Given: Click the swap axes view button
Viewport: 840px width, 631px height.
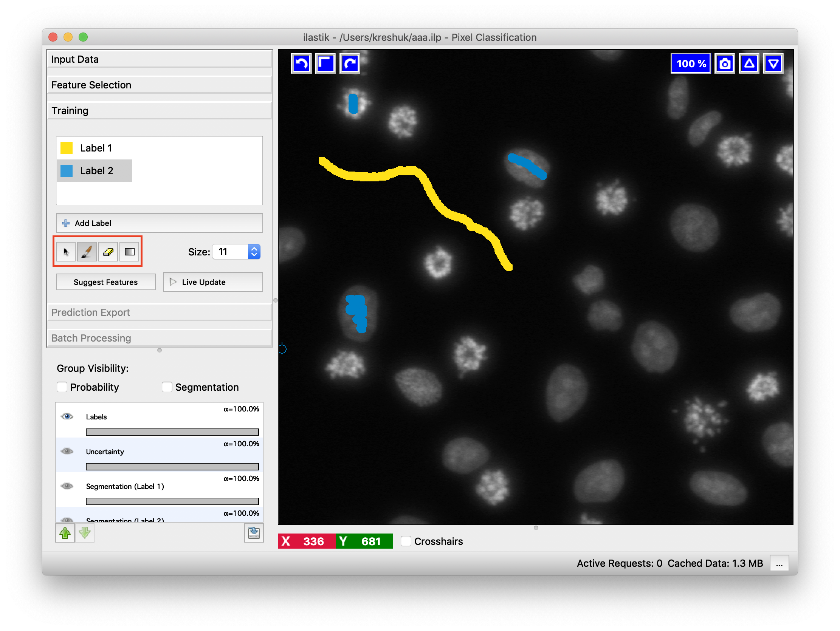Looking at the screenshot, I should pos(326,63).
